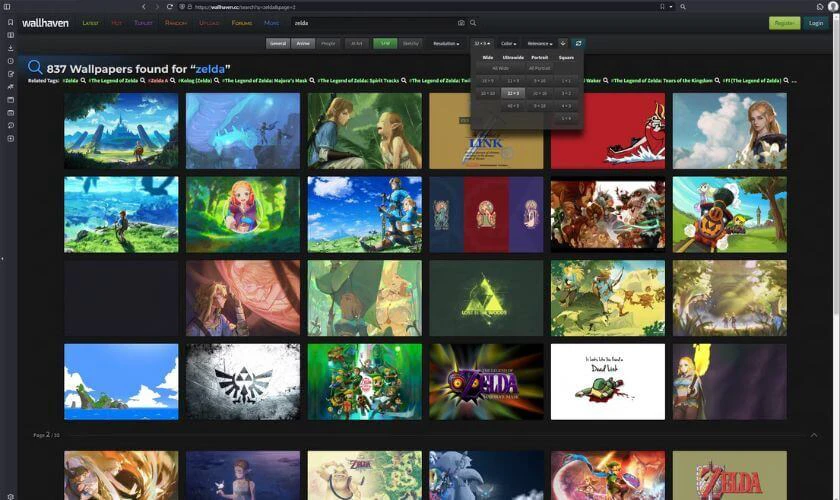840x500 pixels.
Task: Click the Register button
Action: [784, 23]
